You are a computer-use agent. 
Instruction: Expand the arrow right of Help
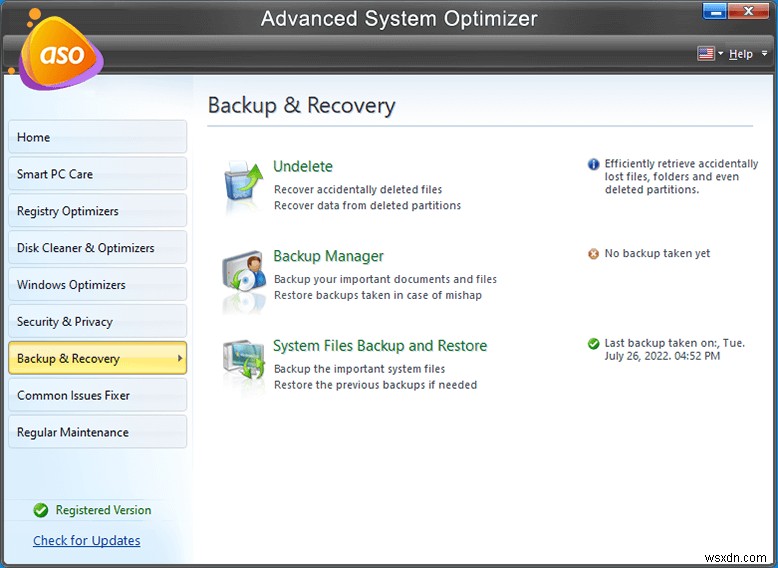(764, 53)
